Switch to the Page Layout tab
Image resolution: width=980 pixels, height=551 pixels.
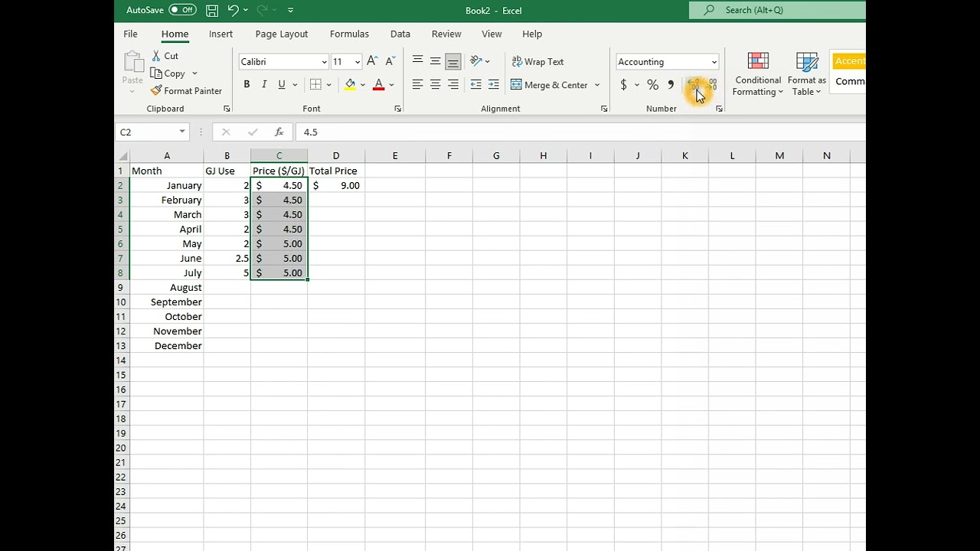coord(282,34)
